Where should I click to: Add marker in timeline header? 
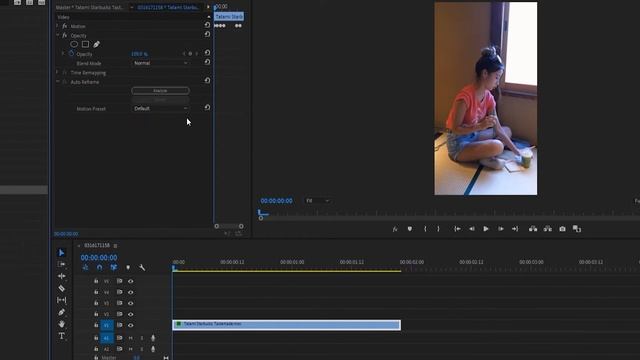click(128, 267)
